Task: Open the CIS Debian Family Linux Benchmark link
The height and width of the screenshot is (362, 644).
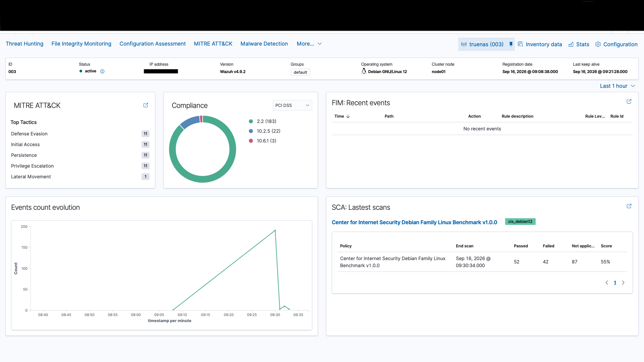Action: pos(414,222)
